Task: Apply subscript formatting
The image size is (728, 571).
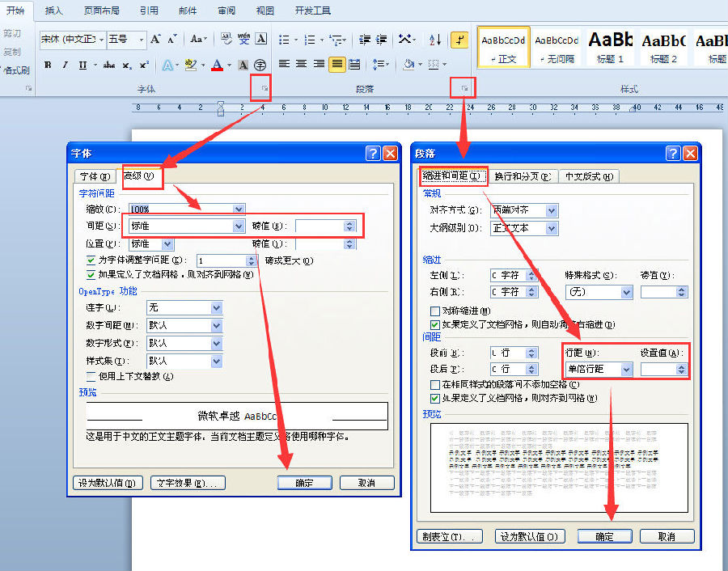Action: pos(127,65)
